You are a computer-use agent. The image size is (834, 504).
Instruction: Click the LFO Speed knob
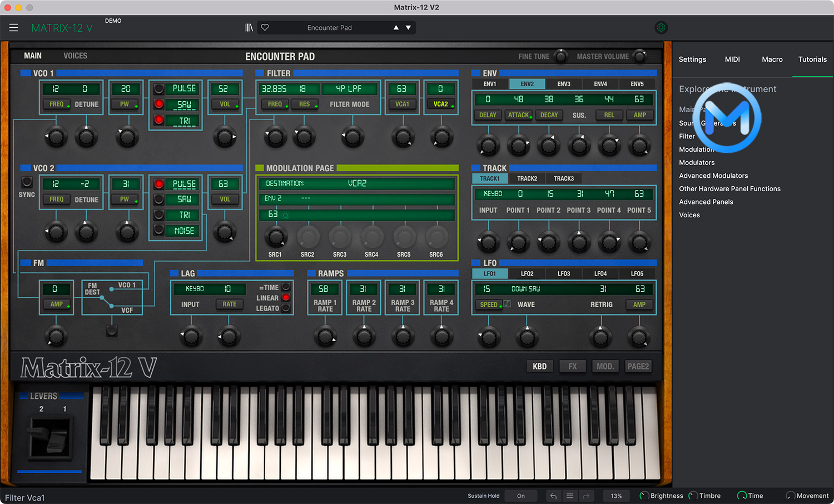(x=488, y=336)
